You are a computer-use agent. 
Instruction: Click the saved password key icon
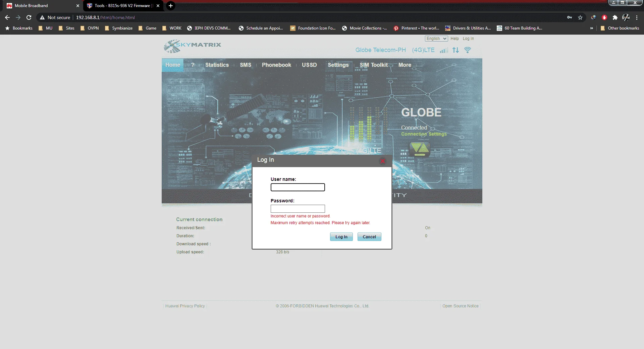(x=570, y=17)
